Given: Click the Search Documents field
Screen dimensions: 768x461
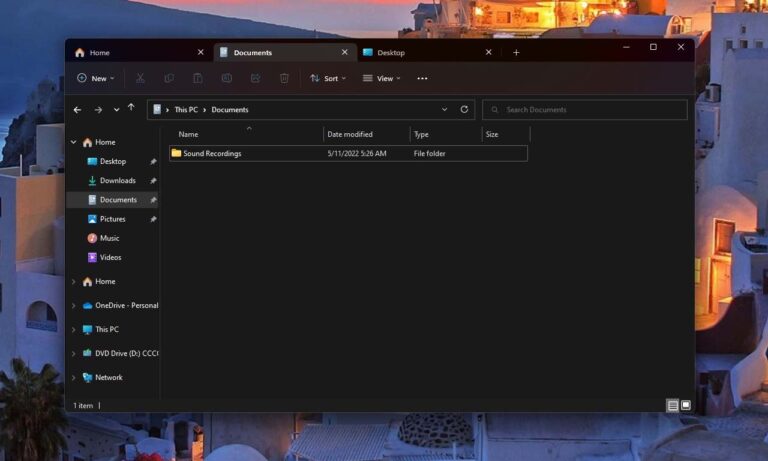Looking at the screenshot, I should (585, 110).
